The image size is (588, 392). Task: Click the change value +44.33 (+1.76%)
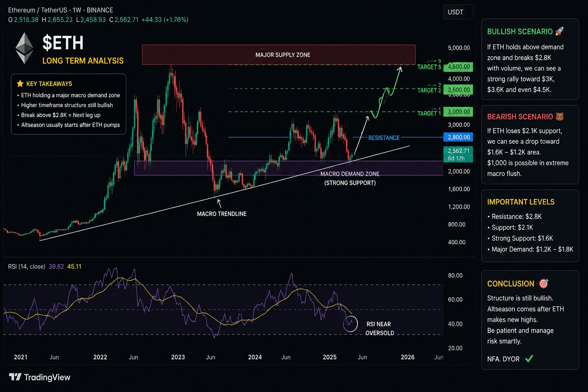165,20
